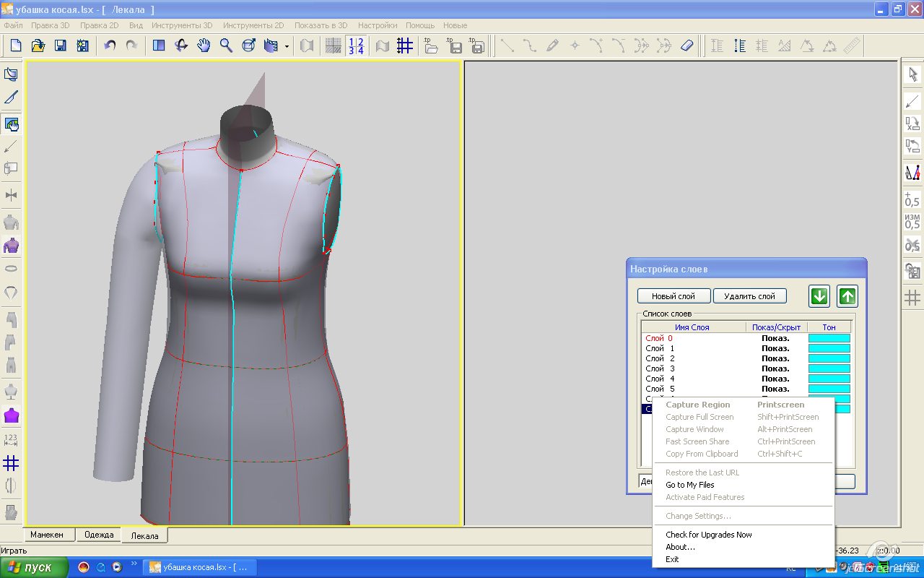
Task: Move layer up with green arrow
Action: (x=847, y=296)
